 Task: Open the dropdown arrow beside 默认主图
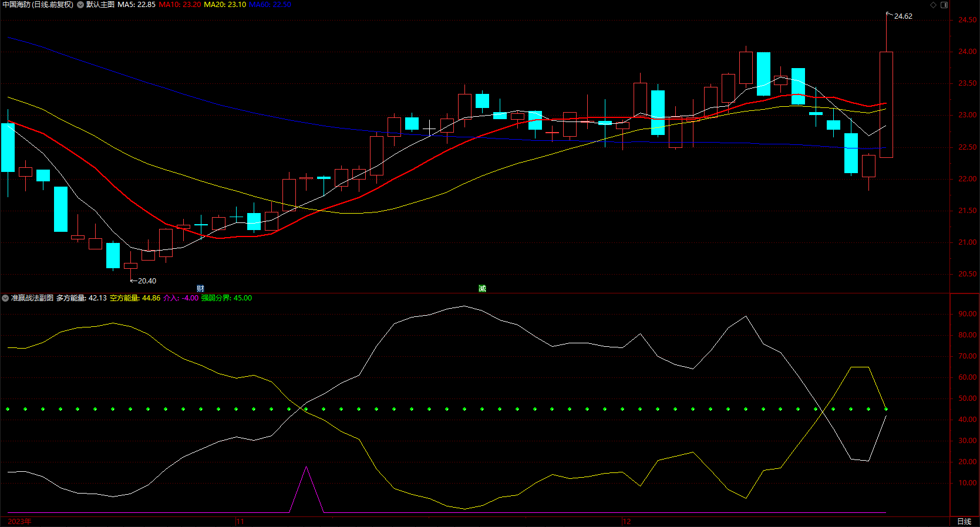click(80, 5)
